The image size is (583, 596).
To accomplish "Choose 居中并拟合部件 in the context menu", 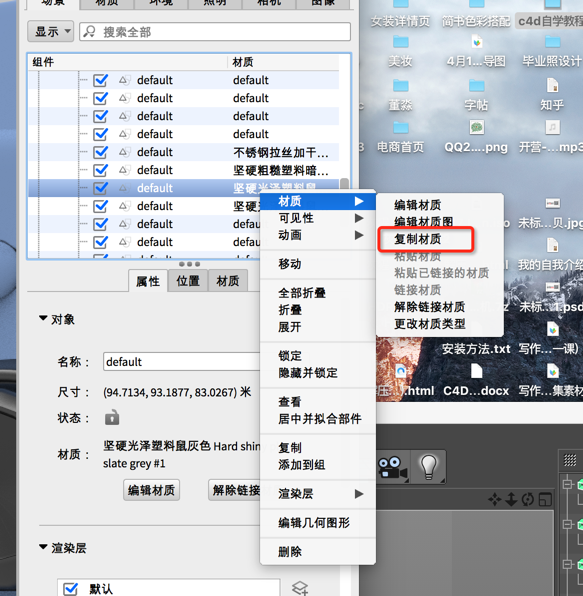I will [320, 418].
